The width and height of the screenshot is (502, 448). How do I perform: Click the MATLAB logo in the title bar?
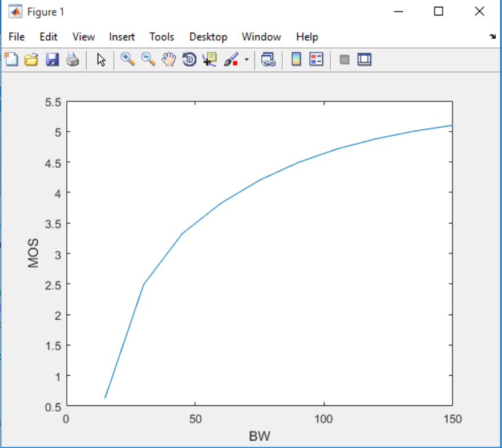tap(15, 12)
